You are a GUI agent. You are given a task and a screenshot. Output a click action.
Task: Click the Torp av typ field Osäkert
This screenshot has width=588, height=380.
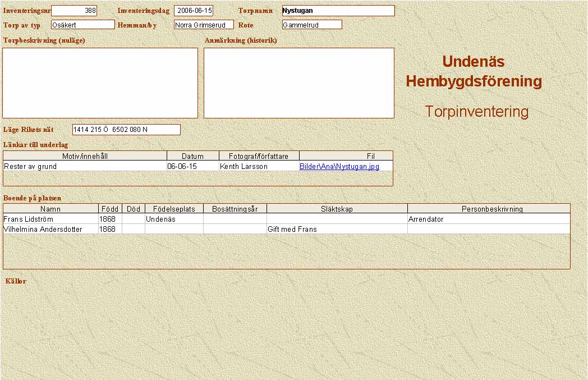[x=82, y=25]
